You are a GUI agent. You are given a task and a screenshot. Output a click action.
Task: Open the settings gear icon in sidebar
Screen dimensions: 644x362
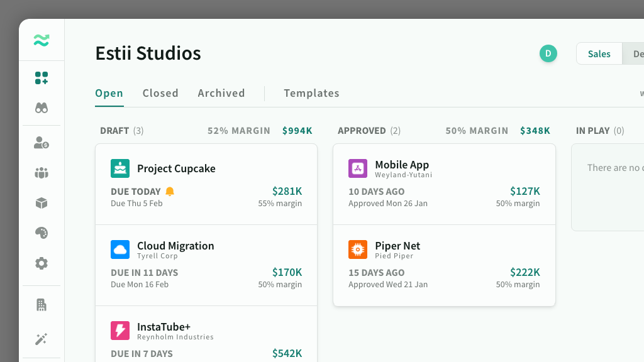[42, 263]
